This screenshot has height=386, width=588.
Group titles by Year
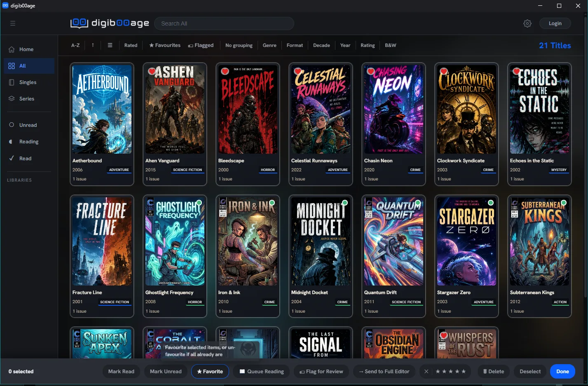pos(345,45)
